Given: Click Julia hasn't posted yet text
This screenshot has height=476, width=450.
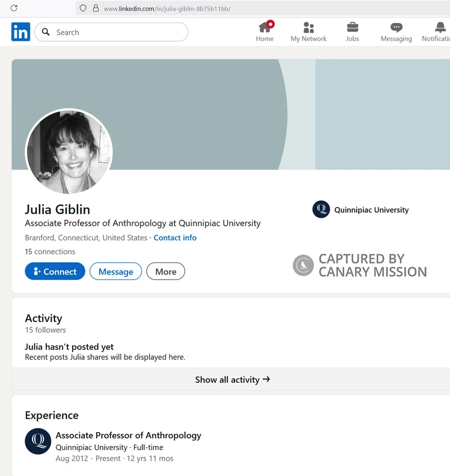Looking at the screenshot, I should pos(69,347).
